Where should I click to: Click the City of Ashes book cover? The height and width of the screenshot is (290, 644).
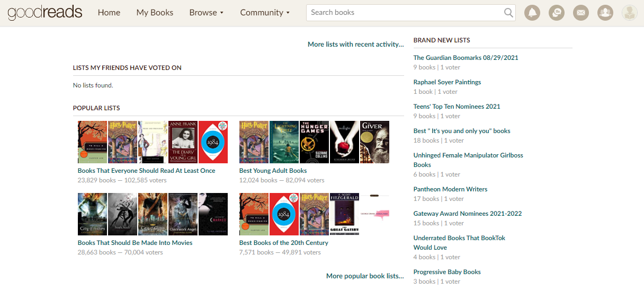pos(92,214)
